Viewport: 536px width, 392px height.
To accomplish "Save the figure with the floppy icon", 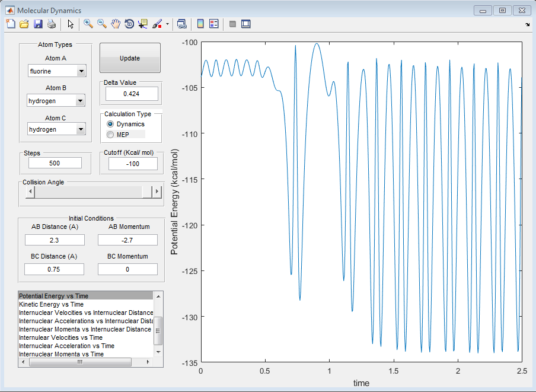I will tap(38, 24).
